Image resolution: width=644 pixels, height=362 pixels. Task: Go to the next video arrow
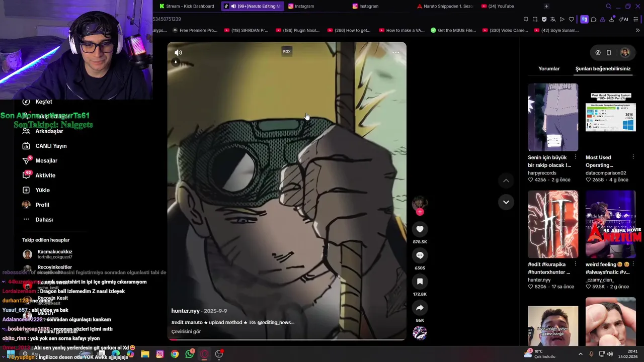click(x=506, y=202)
